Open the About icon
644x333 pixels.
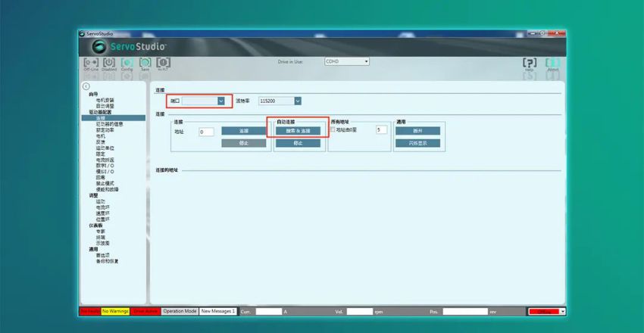553,64
